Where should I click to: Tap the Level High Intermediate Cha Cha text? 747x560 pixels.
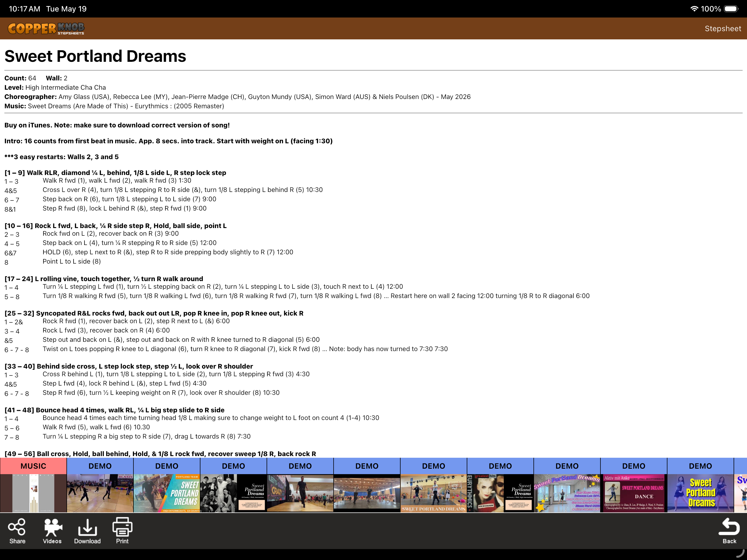[x=55, y=87]
